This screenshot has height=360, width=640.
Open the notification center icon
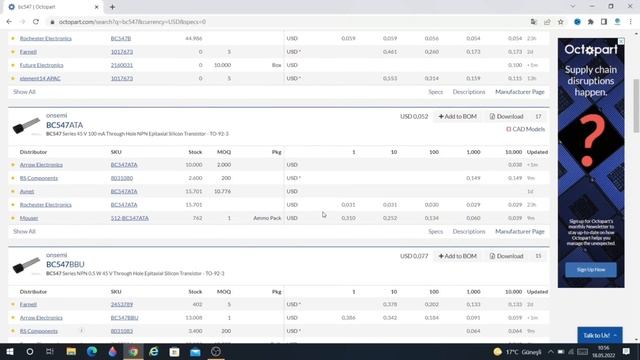pyautogui.click(x=627, y=351)
